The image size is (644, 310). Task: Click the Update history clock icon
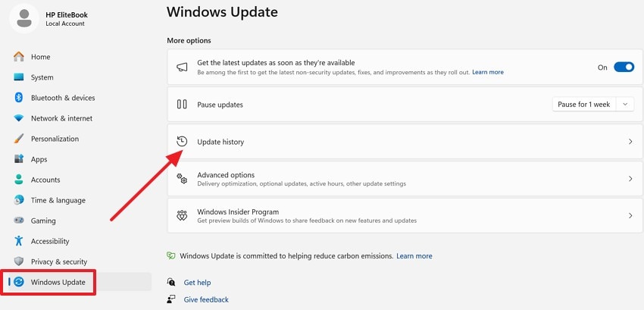click(x=182, y=142)
